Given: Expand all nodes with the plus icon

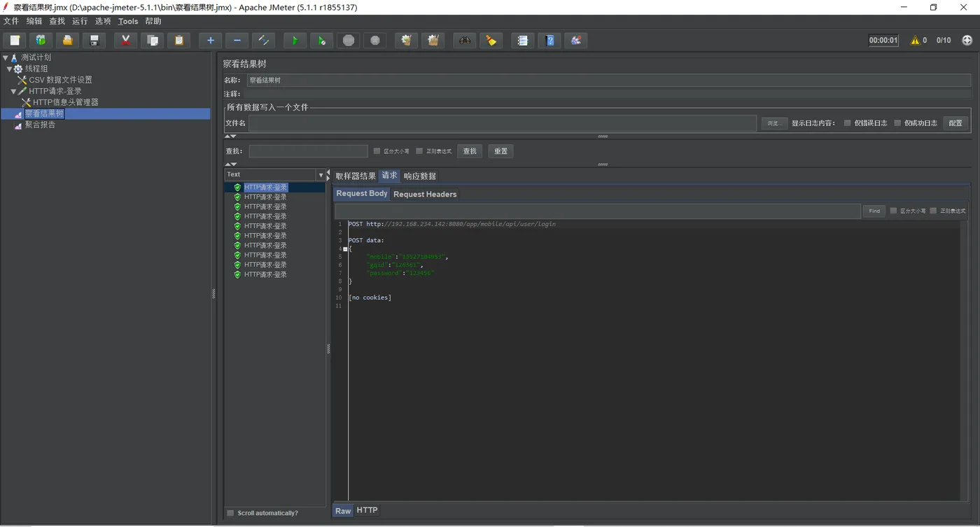Looking at the screenshot, I should [210, 41].
